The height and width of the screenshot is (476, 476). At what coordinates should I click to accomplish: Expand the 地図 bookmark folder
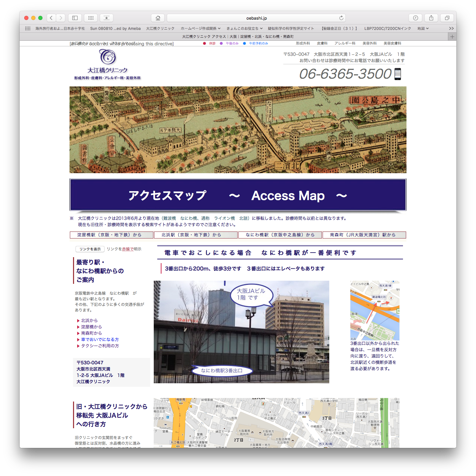423,28
